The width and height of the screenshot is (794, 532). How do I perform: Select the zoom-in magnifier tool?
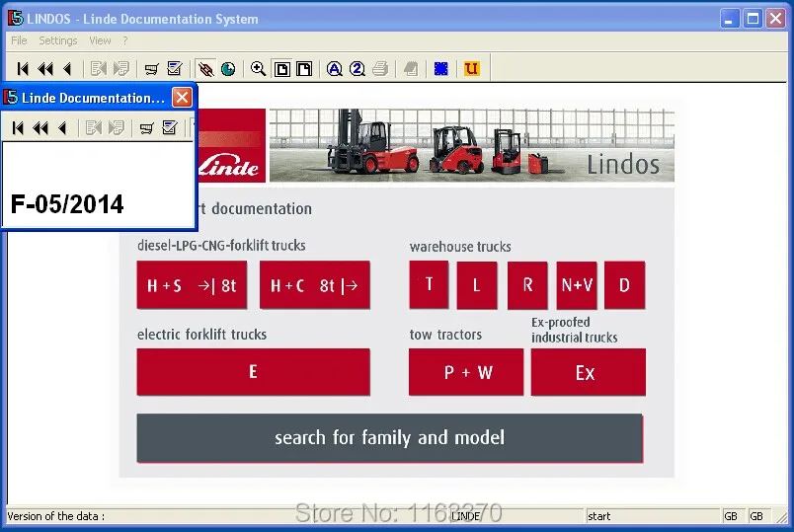click(x=259, y=68)
